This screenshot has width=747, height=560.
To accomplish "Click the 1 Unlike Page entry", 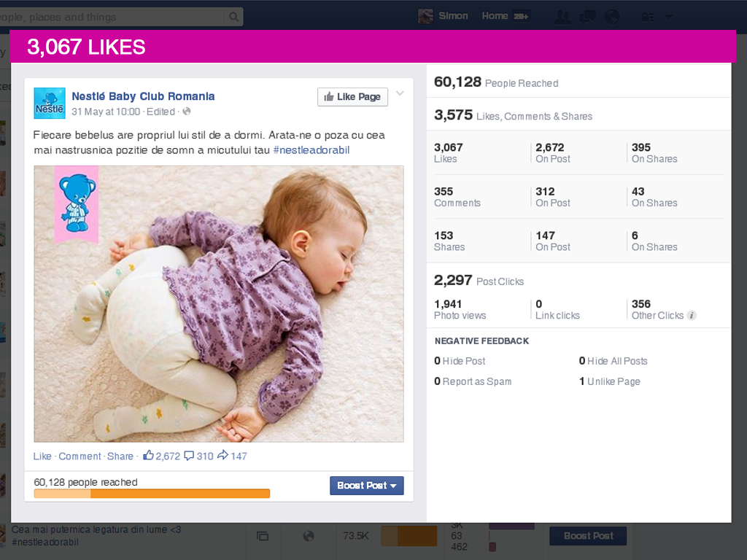I will [x=610, y=381].
